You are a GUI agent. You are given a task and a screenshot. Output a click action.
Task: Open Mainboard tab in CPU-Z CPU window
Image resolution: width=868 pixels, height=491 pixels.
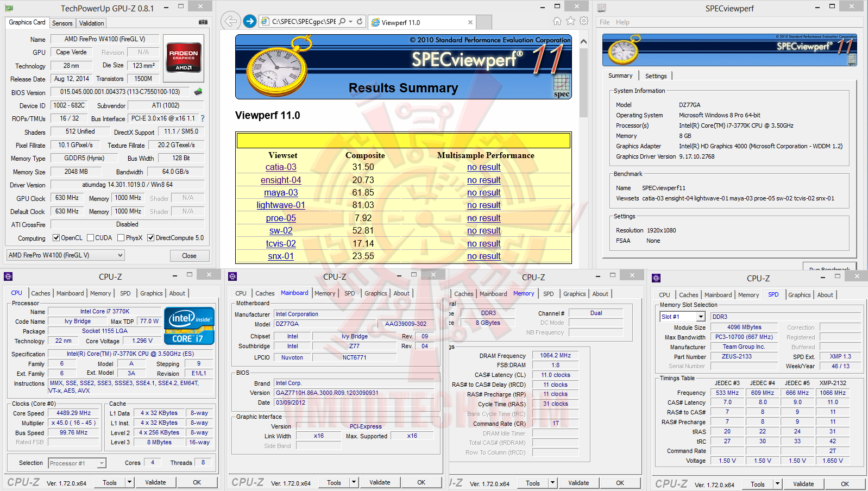point(71,293)
